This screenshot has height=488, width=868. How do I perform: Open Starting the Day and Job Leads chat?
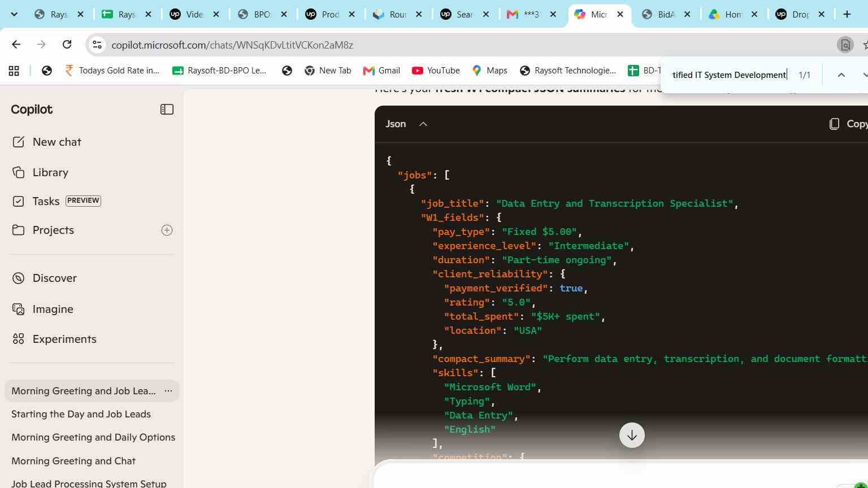coord(81,414)
